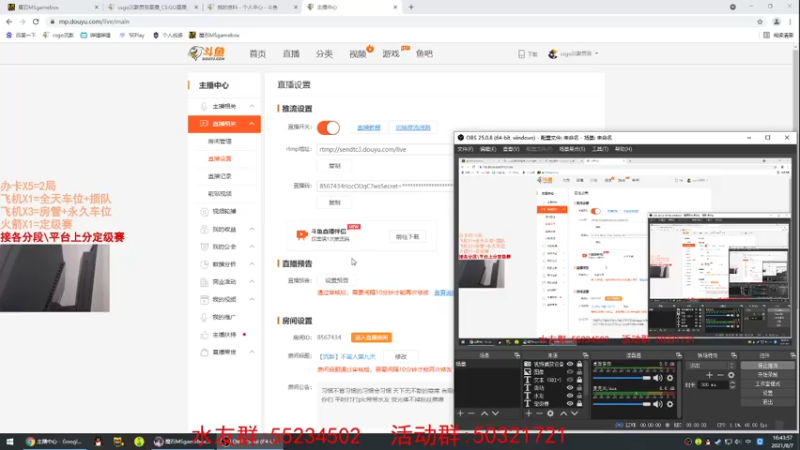Pop out the Audio Mixer dock icon

point(679,355)
